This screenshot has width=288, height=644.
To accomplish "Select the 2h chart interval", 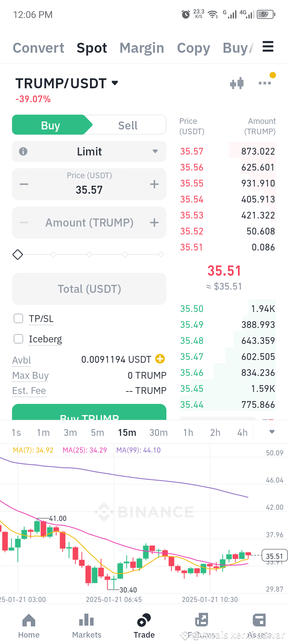I will point(215,433).
